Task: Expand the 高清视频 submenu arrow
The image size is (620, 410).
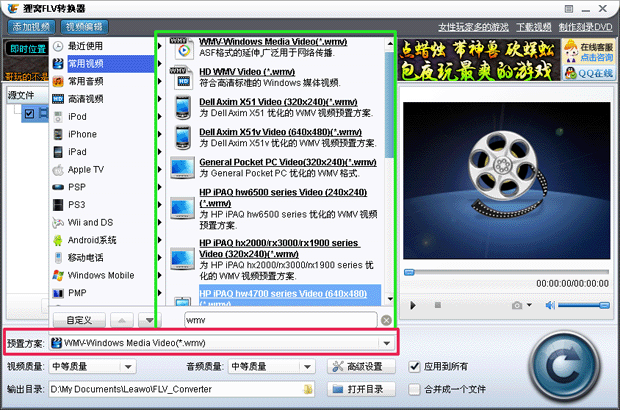Action: (x=159, y=99)
